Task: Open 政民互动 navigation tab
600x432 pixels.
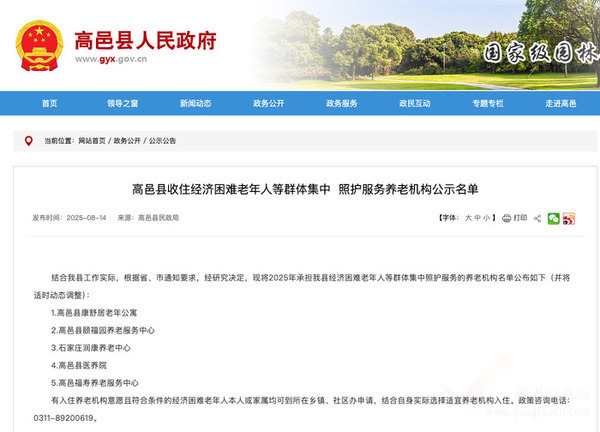Action: point(415,103)
